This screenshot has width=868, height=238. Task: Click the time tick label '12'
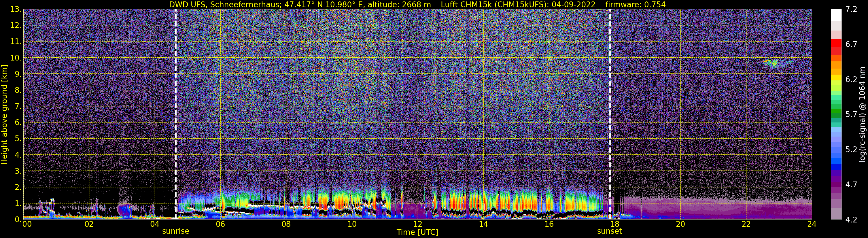pyautogui.click(x=417, y=224)
